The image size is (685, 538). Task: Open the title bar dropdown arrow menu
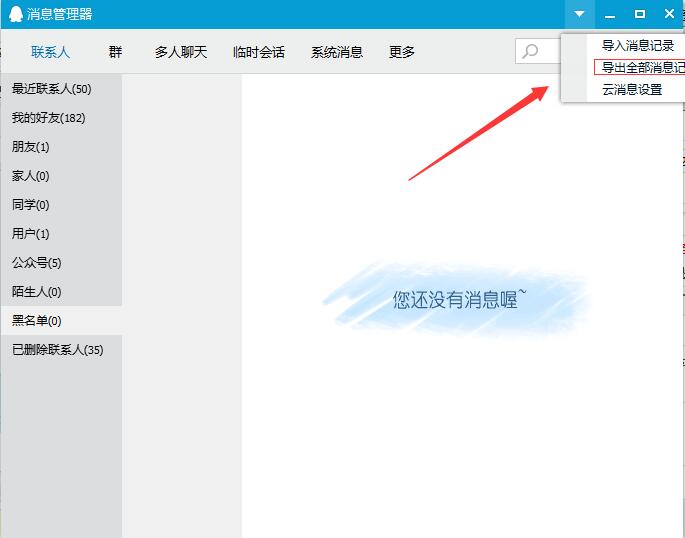pos(579,14)
